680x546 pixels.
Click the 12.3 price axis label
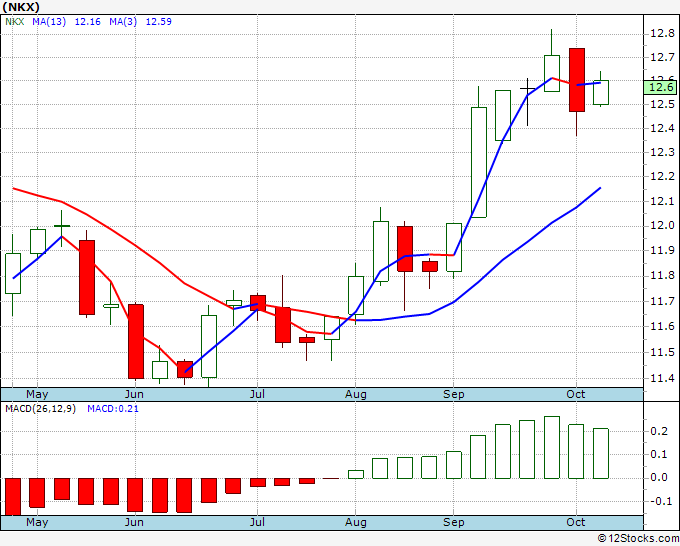662,152
